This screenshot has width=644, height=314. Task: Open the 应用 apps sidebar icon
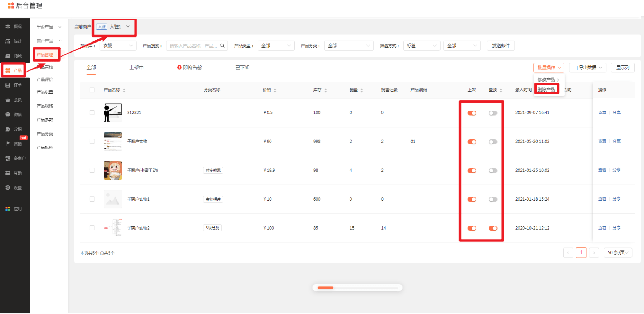pos(8,209)
